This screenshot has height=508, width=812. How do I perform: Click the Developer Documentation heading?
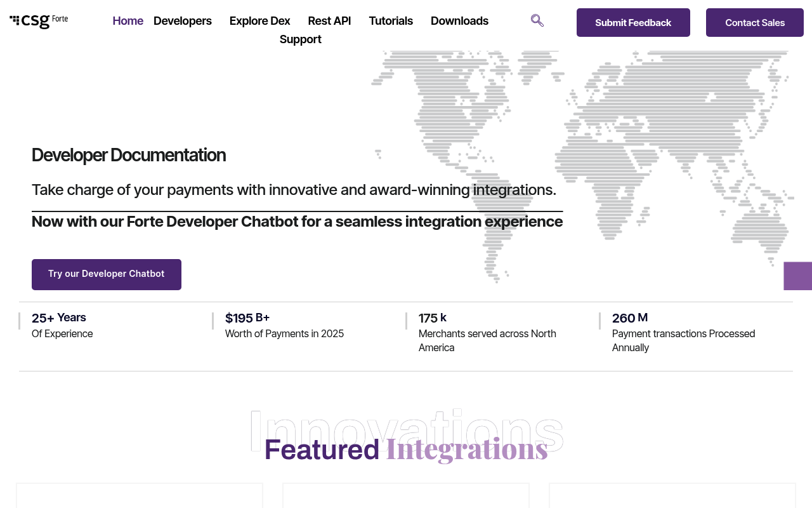pyautogui.click(x=129, y=155)
